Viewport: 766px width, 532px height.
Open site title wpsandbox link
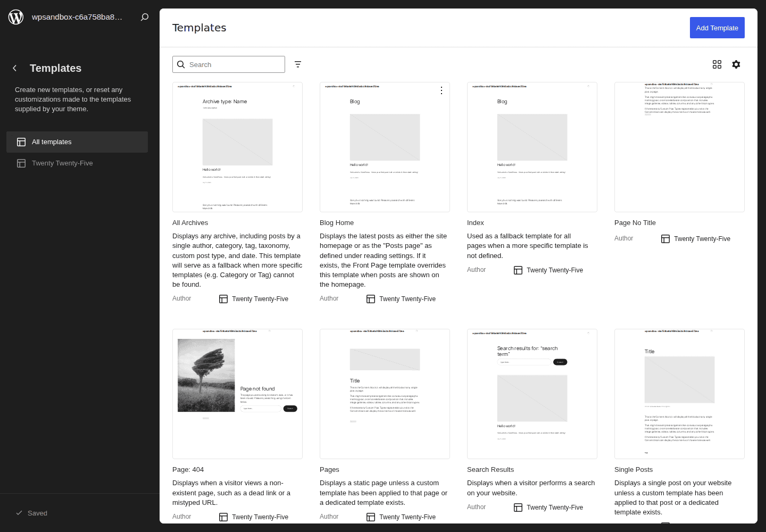(x=77, y=17)
